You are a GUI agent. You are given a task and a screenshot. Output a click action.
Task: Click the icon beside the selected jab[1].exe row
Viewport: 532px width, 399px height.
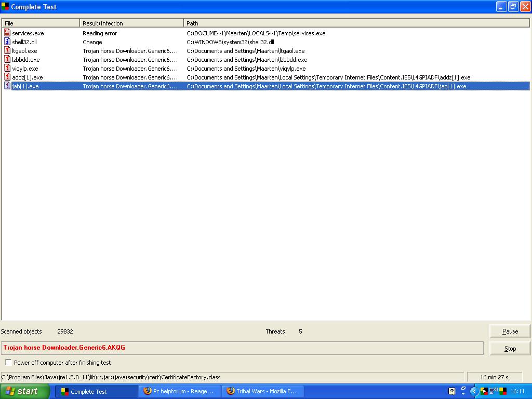click(7, 86)
